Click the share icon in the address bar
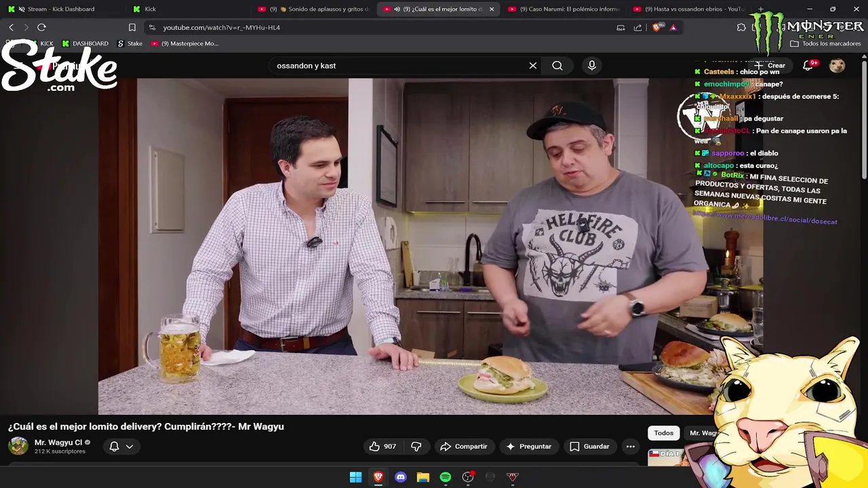 click(637, 27)
